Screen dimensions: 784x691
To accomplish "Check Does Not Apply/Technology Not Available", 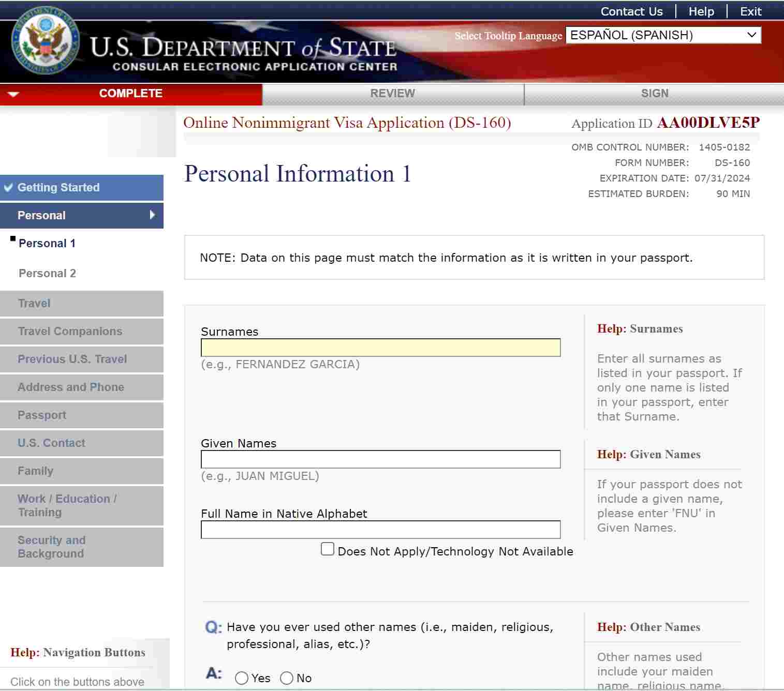I will 327,549.
